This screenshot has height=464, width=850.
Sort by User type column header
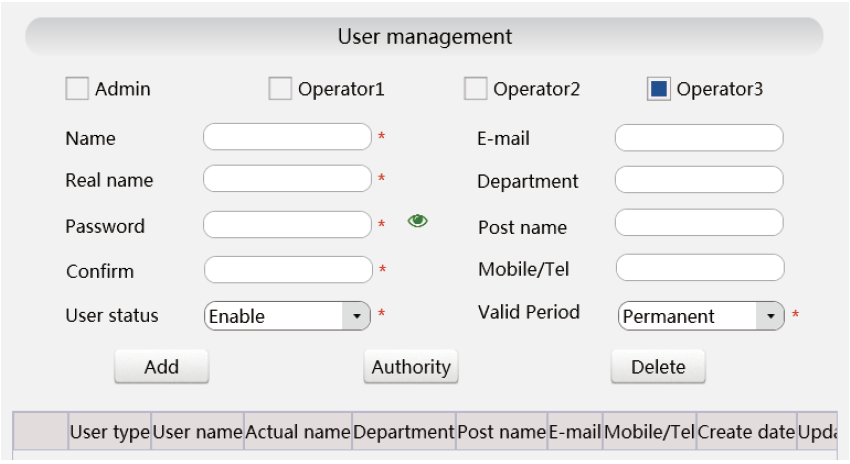[x=110, y=431]
